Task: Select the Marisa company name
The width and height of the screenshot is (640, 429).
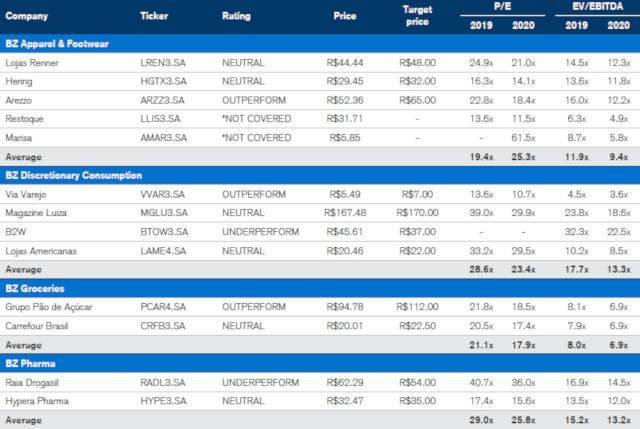Action: click(18, 138)
